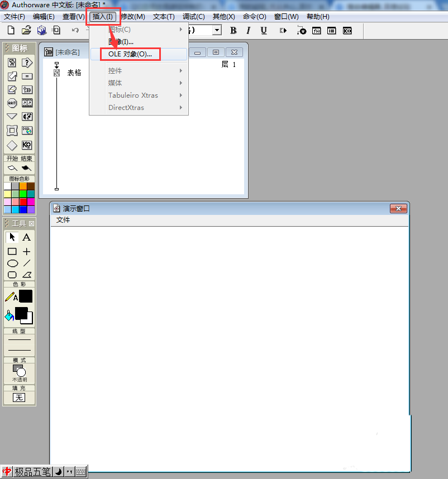Pick the Interaction icon with the question mark

pyautogui.click(x=27, y=63)
